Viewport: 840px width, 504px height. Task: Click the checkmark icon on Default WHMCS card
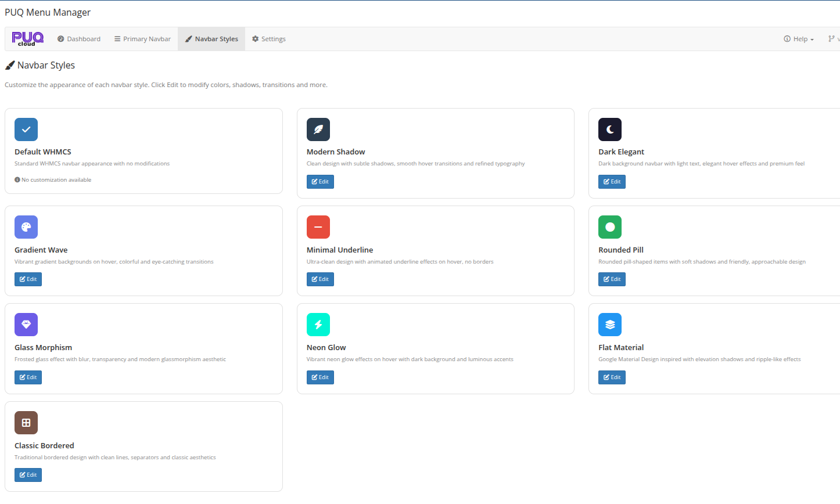(26, 129)
